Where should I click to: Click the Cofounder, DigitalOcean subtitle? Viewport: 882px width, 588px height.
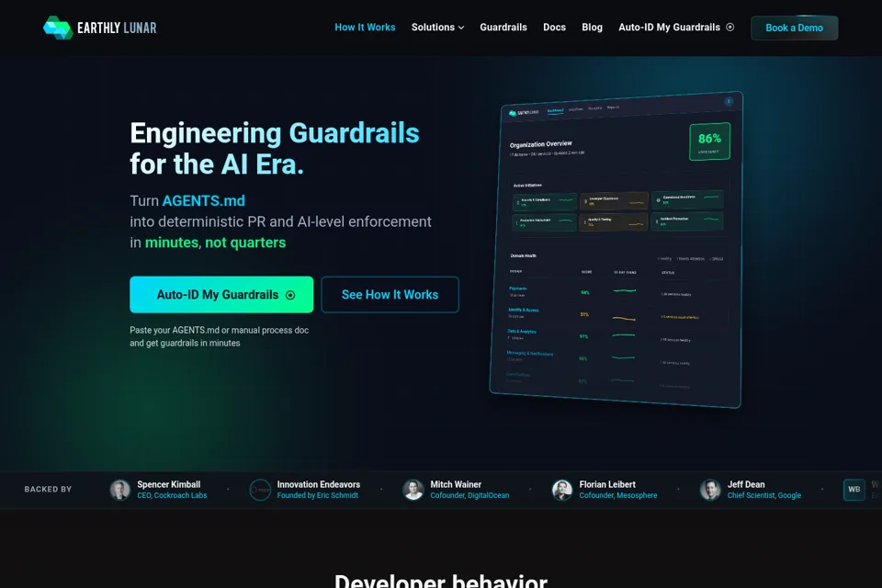[x=469, y=495]
